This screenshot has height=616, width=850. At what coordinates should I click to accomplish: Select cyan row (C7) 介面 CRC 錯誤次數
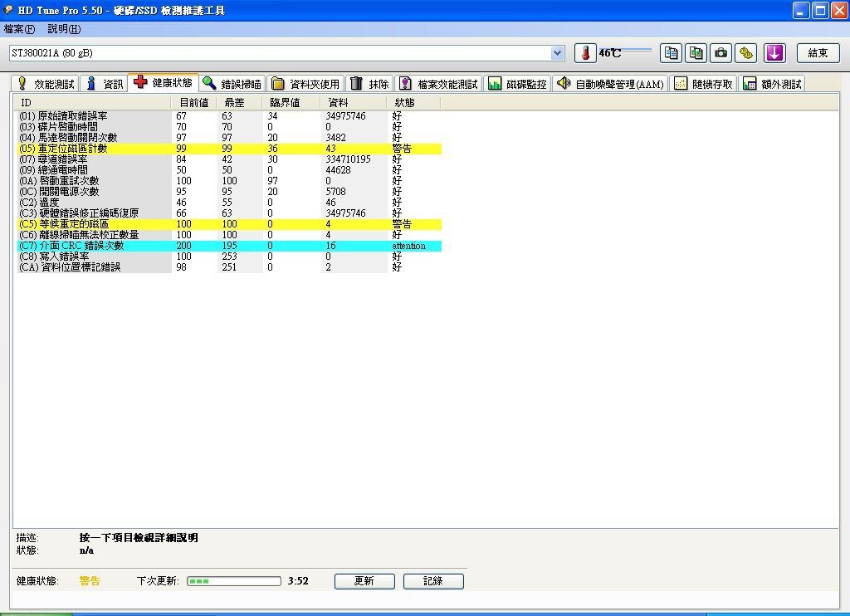point(229,246)
